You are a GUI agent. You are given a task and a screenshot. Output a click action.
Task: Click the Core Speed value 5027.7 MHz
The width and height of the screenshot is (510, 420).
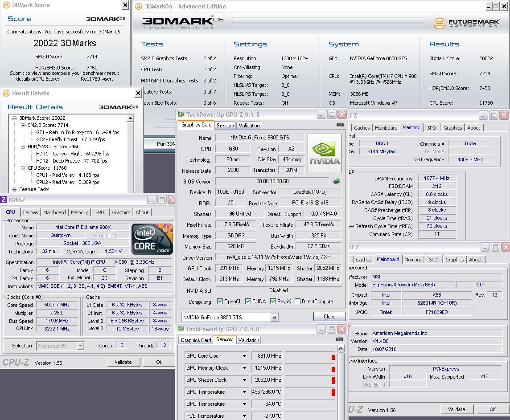tap(57, 305)
